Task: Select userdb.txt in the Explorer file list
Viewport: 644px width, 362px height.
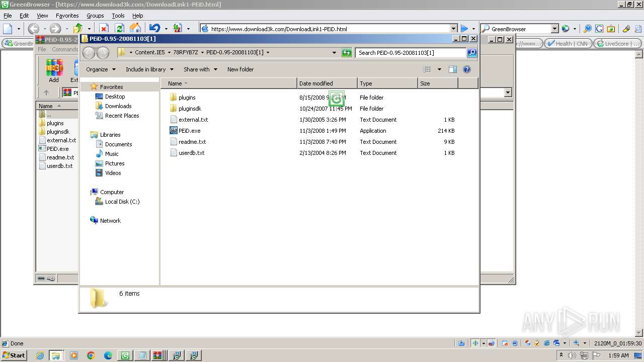Action: point(191,153)
